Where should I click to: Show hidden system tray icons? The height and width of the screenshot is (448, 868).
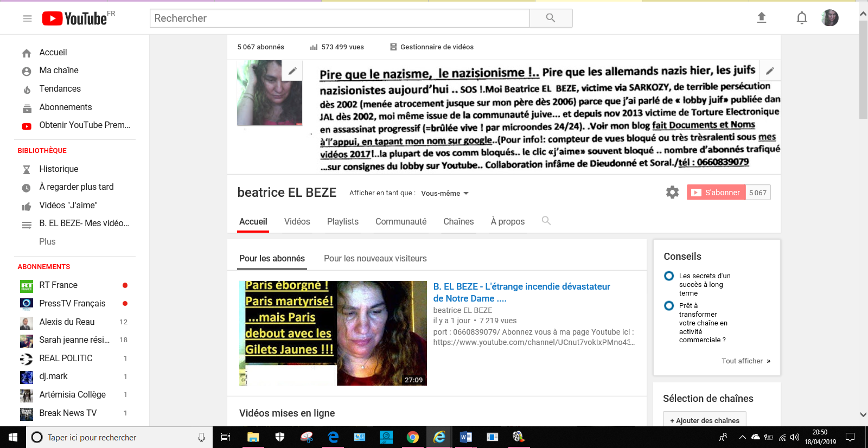pos(742,437)
